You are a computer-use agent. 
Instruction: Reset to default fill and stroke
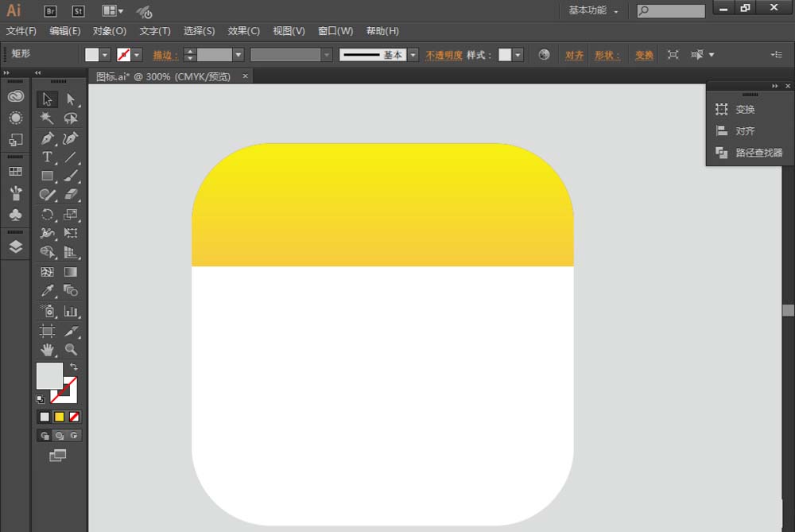click(41, 399)
